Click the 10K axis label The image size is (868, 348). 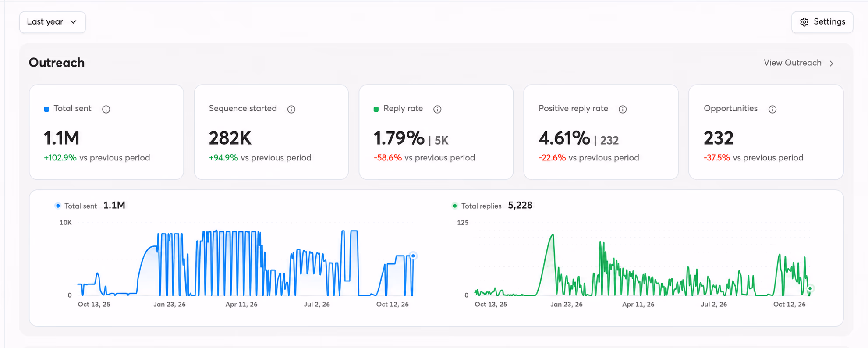[66, 223]
